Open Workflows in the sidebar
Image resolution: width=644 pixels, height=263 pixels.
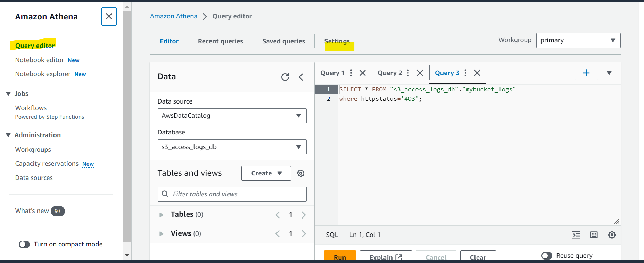[31, 108]
